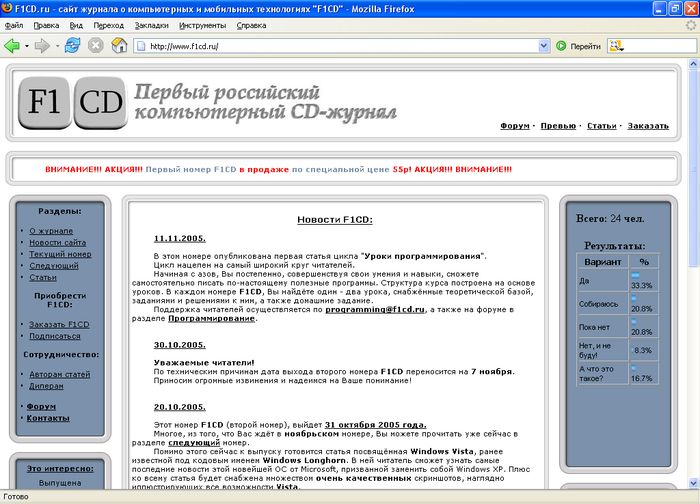
Task: Open Следующий sidebar link
Action: 54,266
